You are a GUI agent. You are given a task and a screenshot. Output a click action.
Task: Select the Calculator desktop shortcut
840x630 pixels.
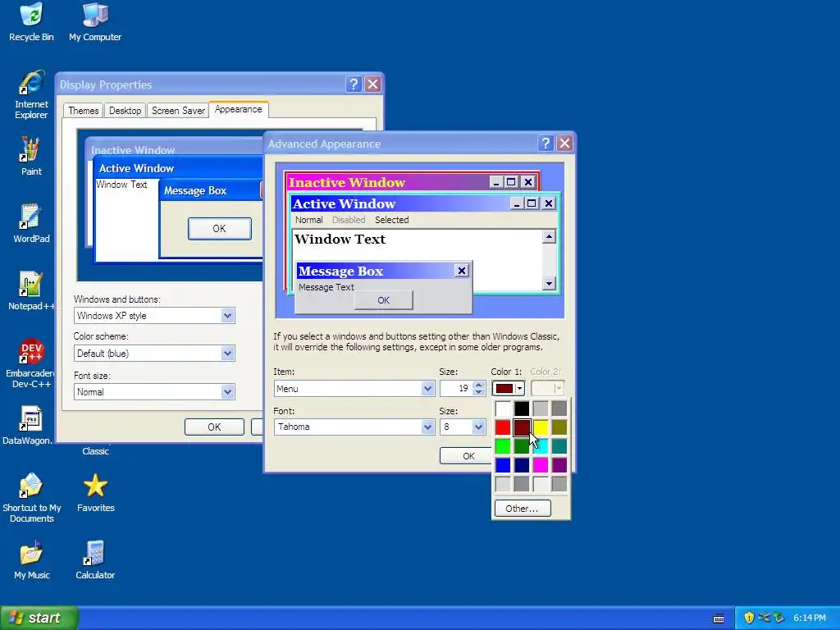click(x=95, y=560)
